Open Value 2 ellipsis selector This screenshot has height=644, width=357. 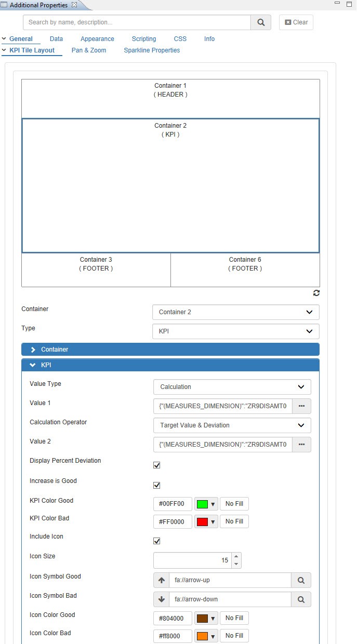[x=301, y=445]
